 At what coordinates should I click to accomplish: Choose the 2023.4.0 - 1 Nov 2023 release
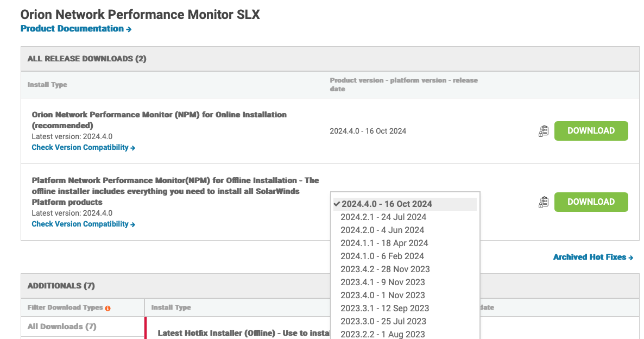click(383, 296)
